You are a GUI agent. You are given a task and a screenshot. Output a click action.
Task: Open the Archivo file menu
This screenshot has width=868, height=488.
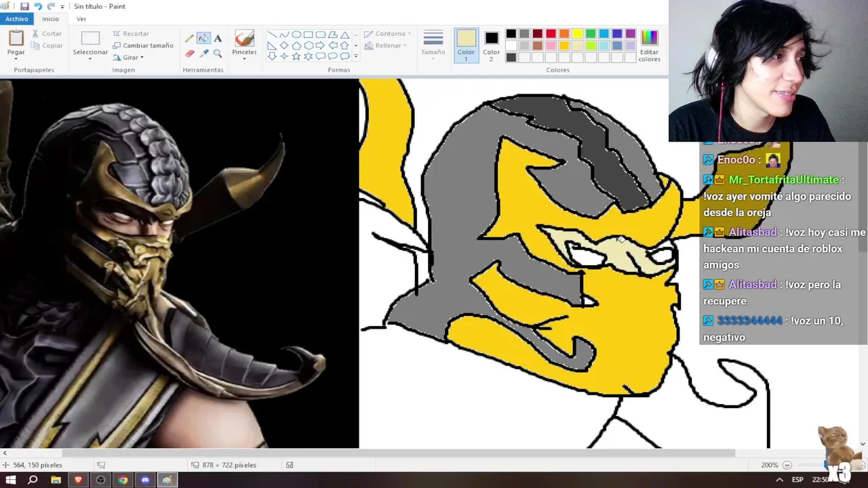tap(17, 19)
